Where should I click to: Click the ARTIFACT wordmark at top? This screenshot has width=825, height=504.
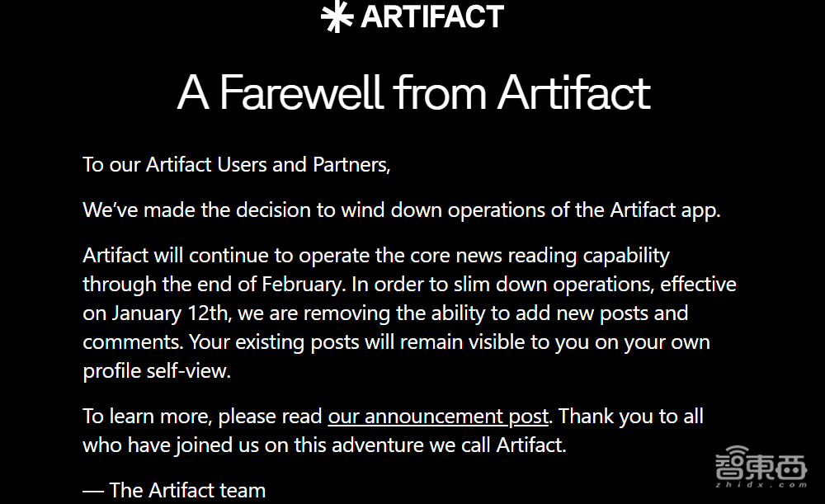[x=431, y=16]
